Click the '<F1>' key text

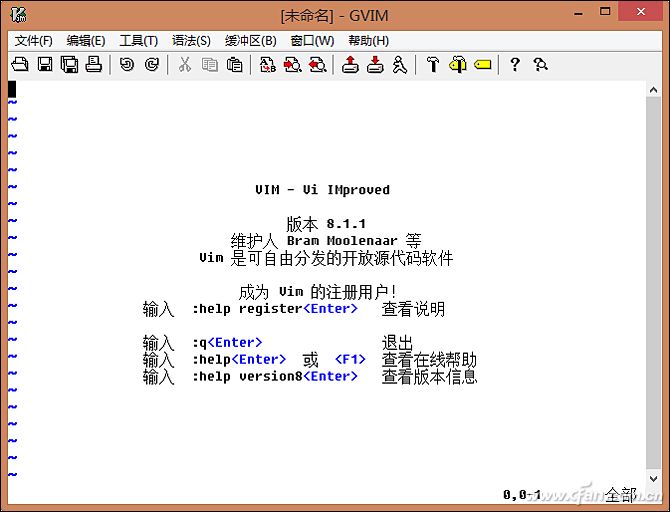(350, 359)
